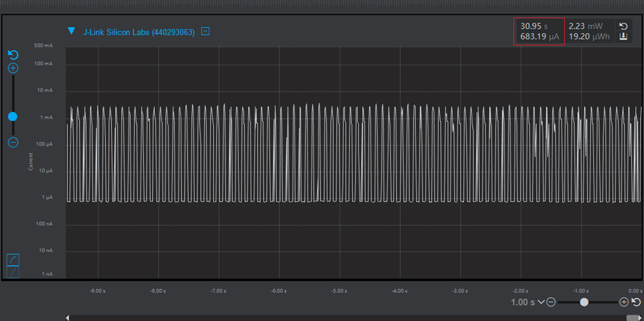Click the 0.00 s time label
Viewport: 644px width, 321px height.
point(635,291)
